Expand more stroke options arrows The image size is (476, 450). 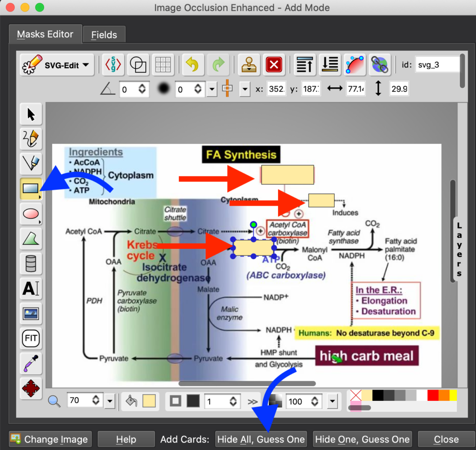[252, 402]
